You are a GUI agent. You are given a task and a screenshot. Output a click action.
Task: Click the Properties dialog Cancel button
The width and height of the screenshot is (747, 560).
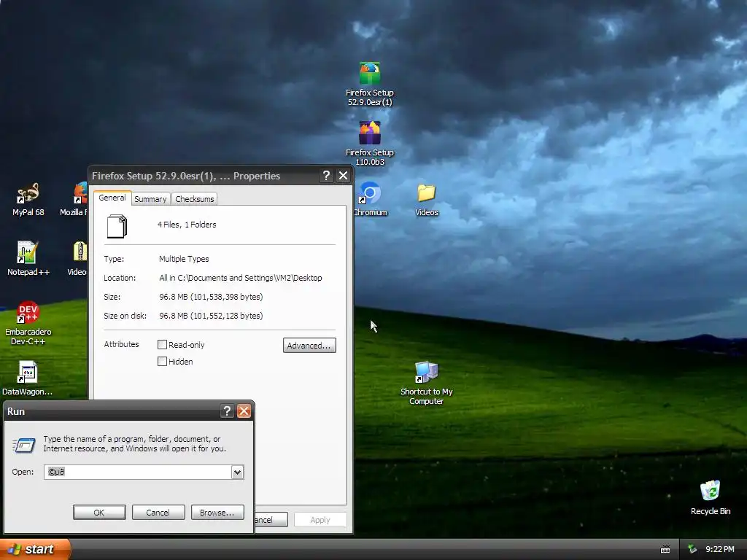[271, 519]
